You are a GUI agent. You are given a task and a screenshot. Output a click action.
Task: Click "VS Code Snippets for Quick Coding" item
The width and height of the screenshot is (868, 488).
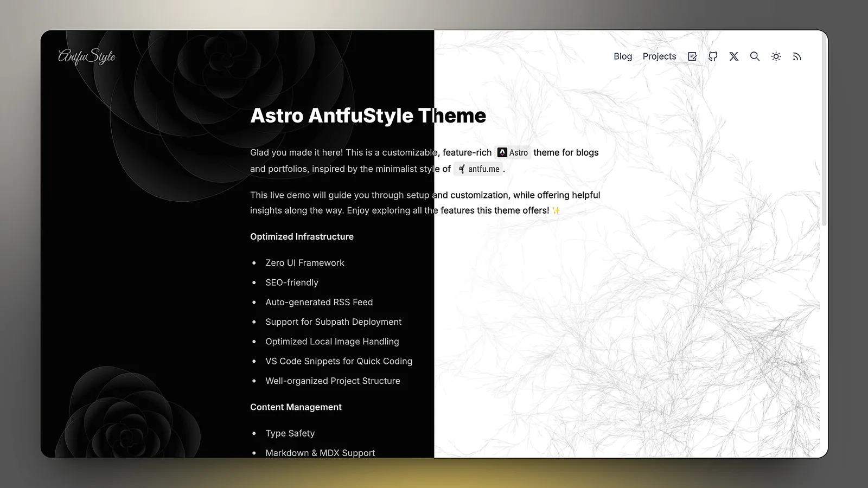point(339,361)
